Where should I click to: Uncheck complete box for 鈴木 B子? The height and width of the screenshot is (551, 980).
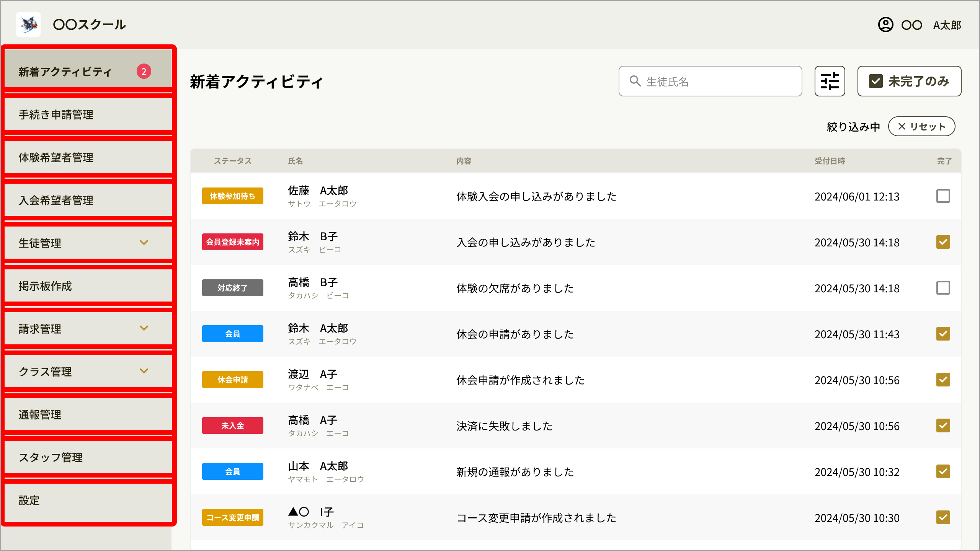point(943,242)
